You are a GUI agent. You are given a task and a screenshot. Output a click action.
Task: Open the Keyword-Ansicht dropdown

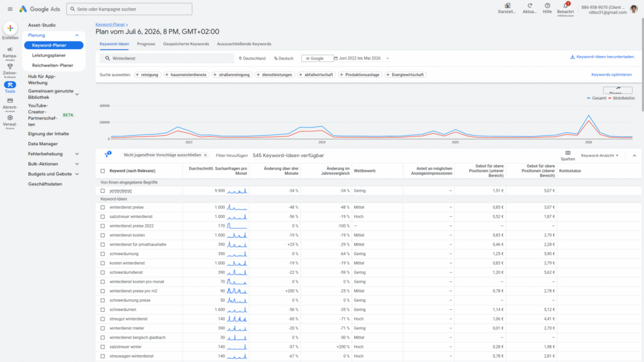click(599, 156)
